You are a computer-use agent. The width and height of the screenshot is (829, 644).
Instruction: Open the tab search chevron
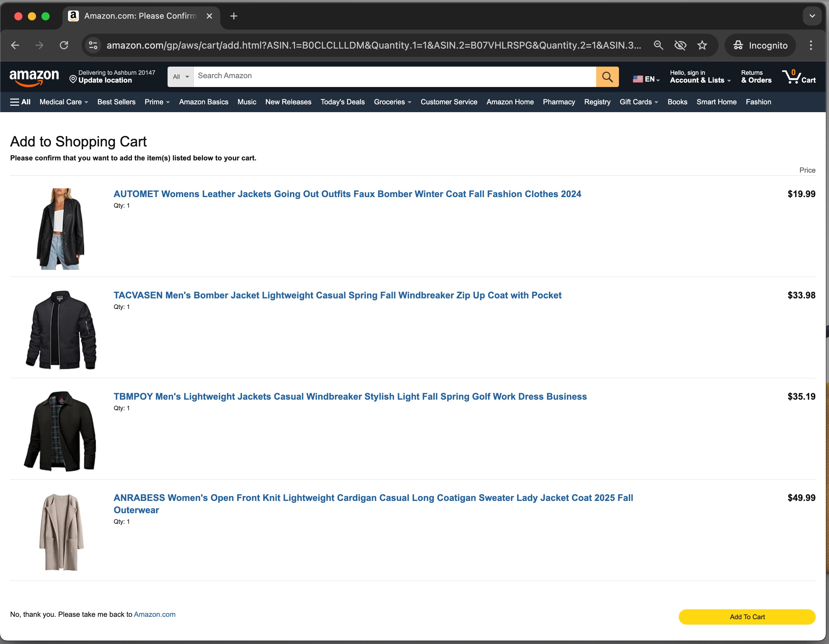tap(812, 16)
